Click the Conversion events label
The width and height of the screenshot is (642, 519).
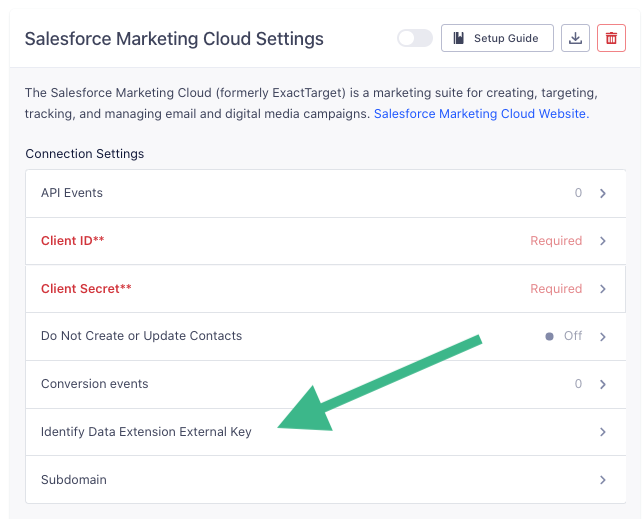(x=94, y=384)
